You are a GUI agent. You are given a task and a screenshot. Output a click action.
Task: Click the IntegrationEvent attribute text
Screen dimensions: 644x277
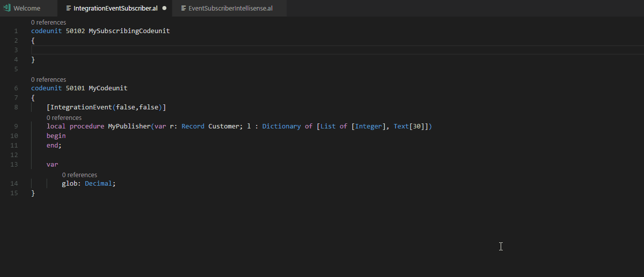tap(80, 107)
